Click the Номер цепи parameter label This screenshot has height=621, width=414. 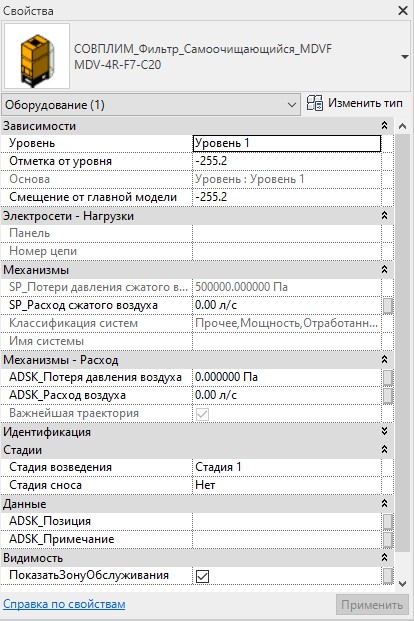pos(43,251)
